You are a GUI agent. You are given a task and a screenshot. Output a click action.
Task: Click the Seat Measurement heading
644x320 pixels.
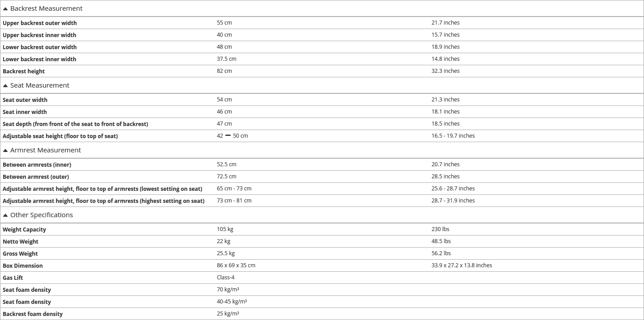(40, 85)
